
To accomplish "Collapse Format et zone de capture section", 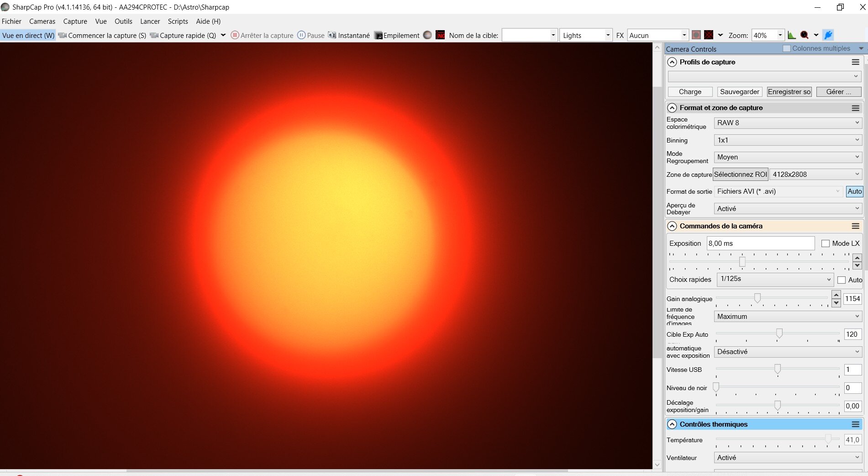I will coord(672,108).
